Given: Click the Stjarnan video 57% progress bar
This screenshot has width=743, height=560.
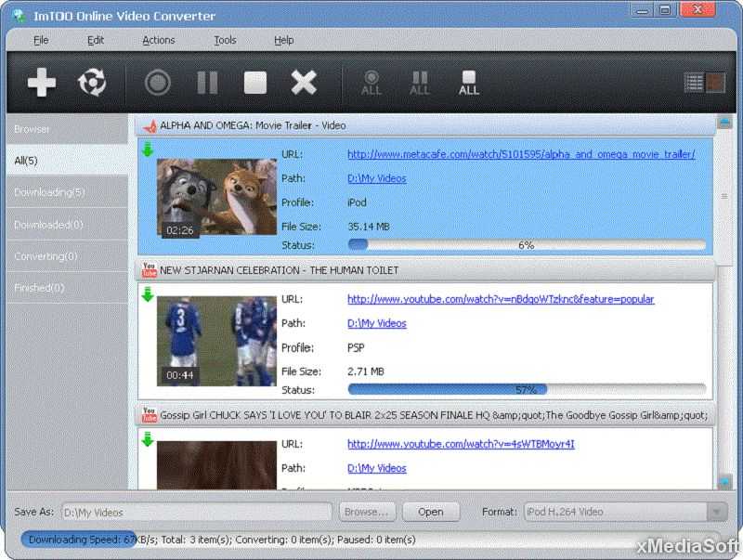Looking at the screenshot, I should click(527, 389).
